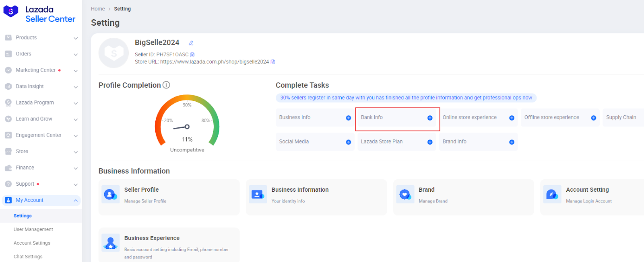Go to Home via breadcrumb link
644x262 pixels.
pyautogui.click(x=98, y=9)
